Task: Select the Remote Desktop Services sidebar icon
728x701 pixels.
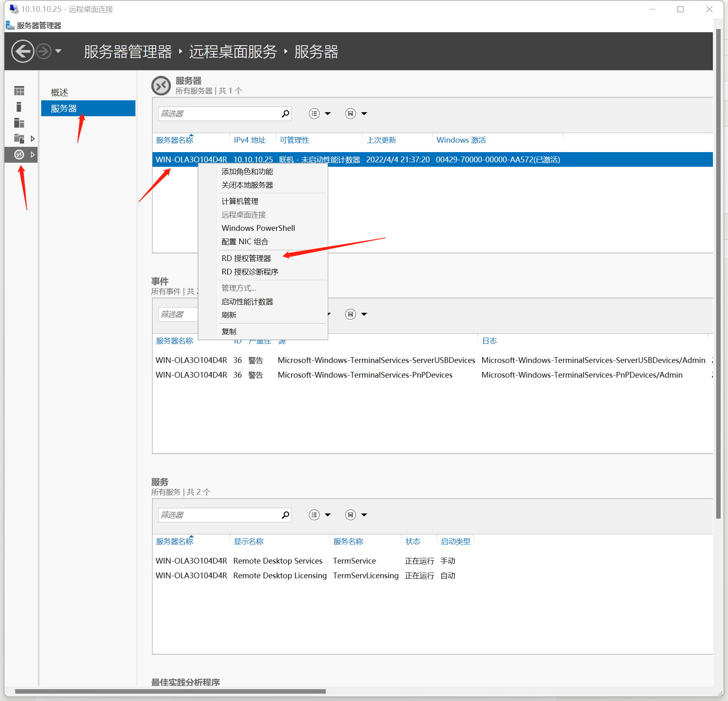Action: coord(19,155)
